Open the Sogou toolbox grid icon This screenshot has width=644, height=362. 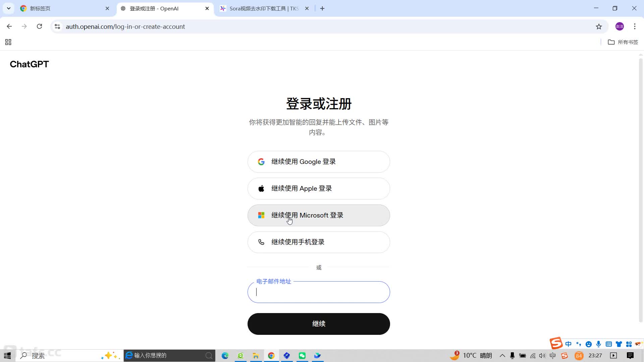629,344
